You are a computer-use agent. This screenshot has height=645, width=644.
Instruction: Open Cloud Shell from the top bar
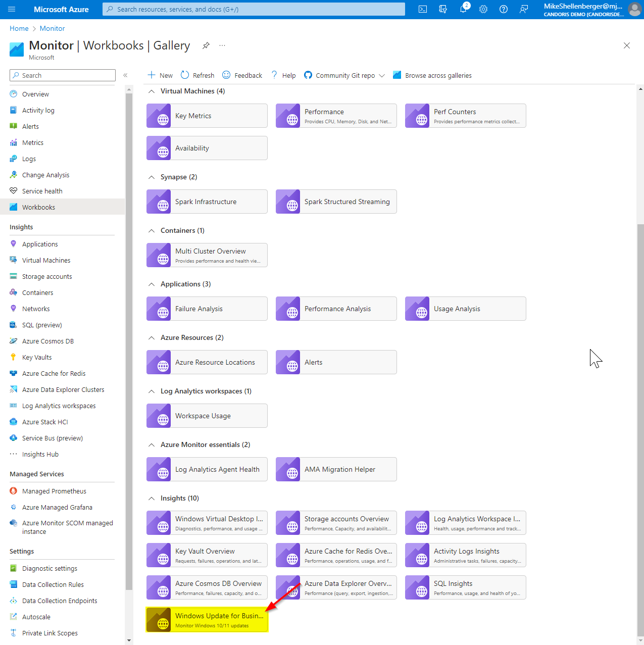coord(422,9)
